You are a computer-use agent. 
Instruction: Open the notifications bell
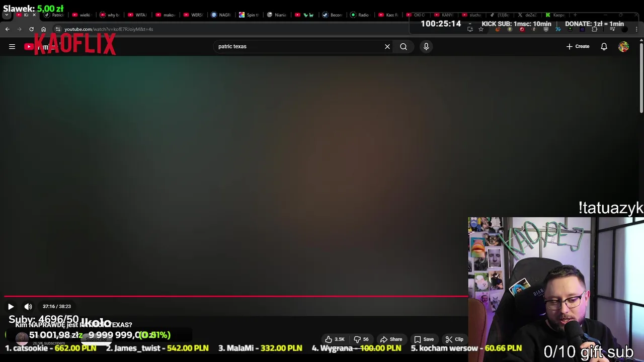point(604,47)
